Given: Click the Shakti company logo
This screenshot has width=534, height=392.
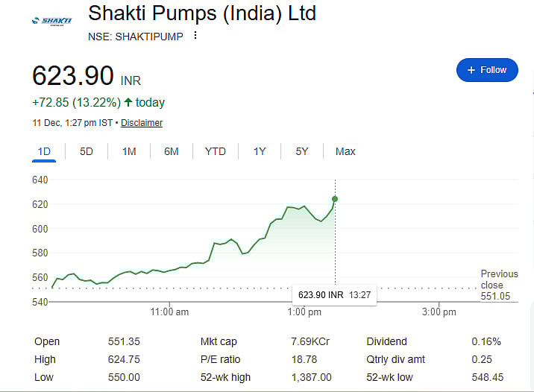Looking at the screenshot, I should click(x=51, y=21).
